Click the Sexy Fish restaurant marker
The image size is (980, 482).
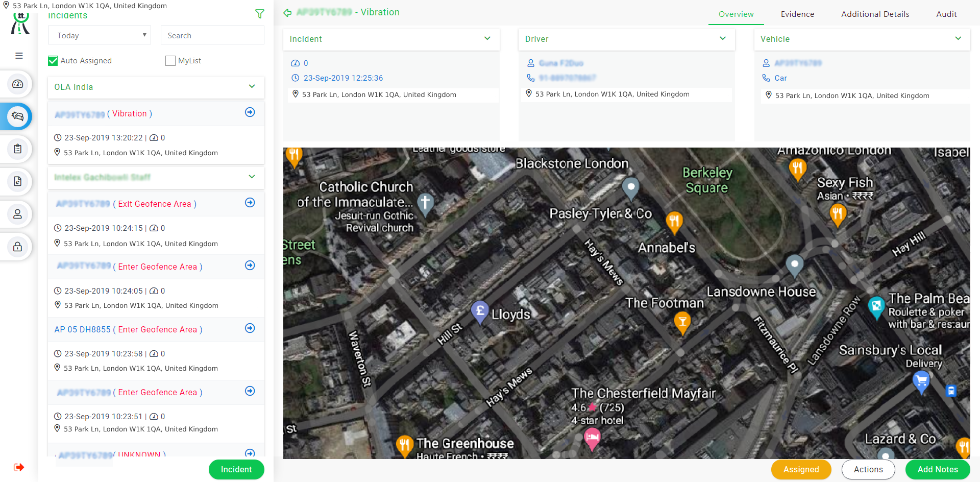838,214
